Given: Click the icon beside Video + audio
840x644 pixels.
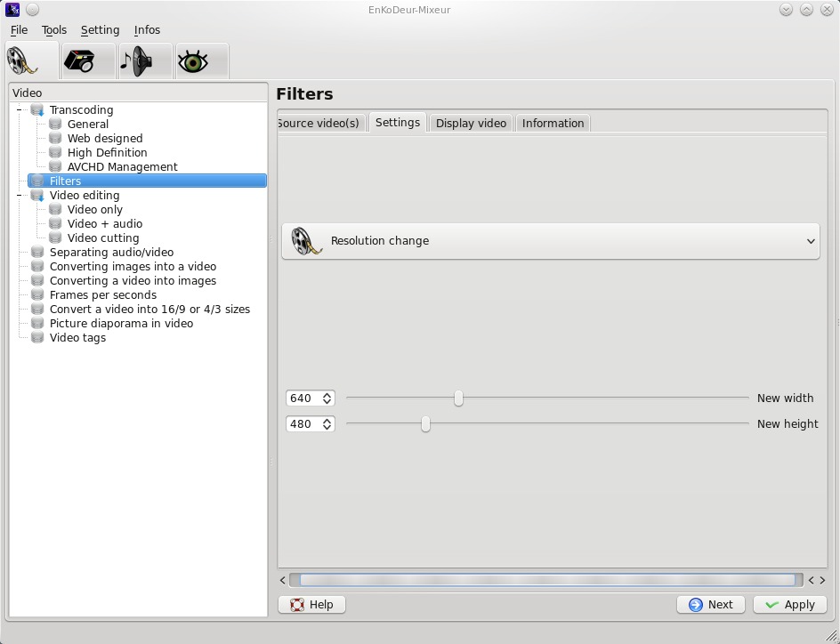Looking at the screenshot, I should click(55, 224).
